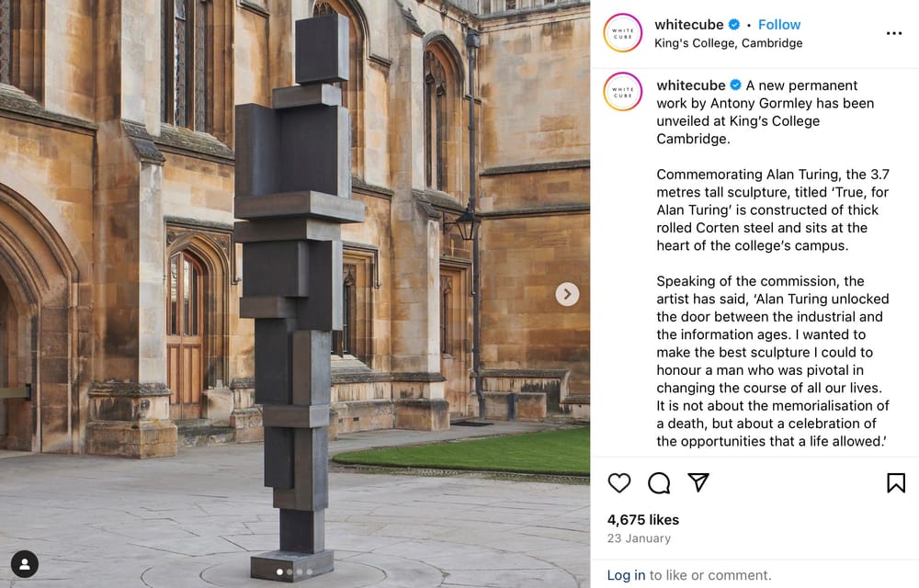Screen dimensions: 919x588
Task: Advance to the next photo with the chevron
Action: click(567, 294)
